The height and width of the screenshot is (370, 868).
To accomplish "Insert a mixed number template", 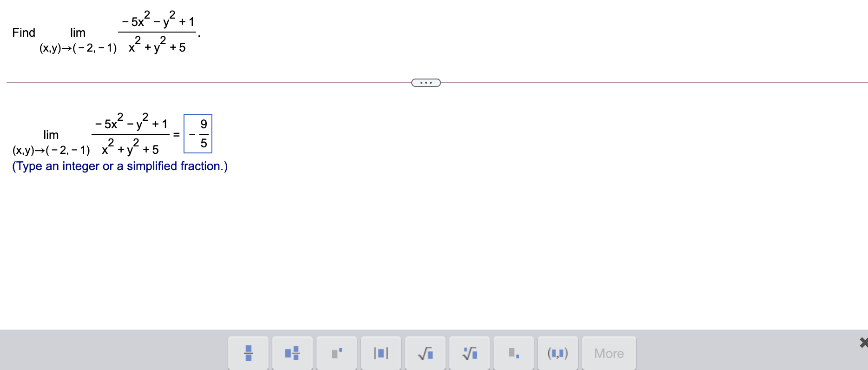I will [292, 353].
